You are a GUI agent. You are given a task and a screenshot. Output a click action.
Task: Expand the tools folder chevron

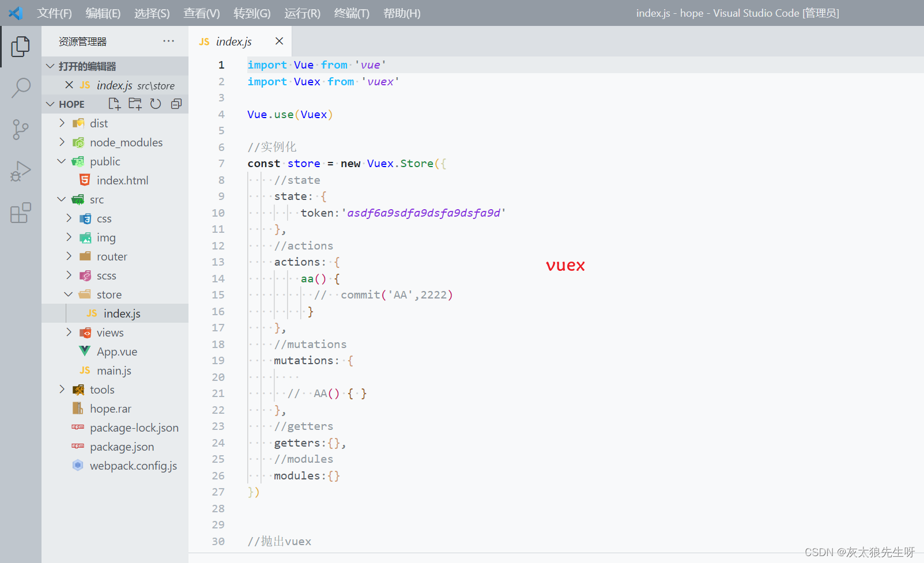[x=62, y=389]
